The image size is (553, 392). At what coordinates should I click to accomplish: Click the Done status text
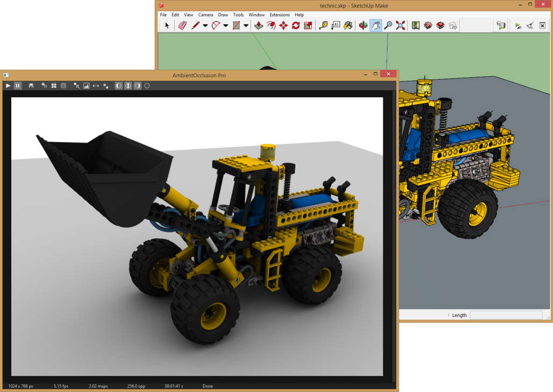coord(208,386)
